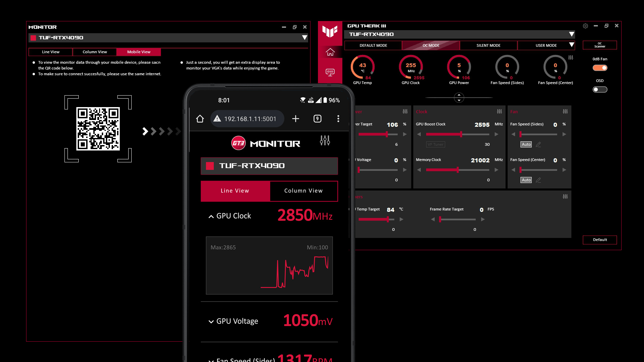Image resolution: width=644 pixels, height=362 pixels.
Task: Toggle the 0dB Fan switch off
Action: 600,68
